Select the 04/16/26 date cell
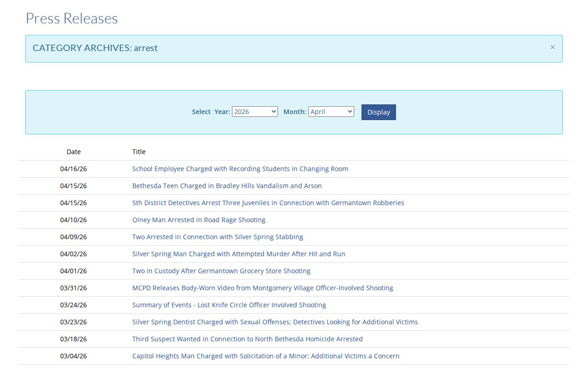This screenshot has height=368, width=588. coord(73,169)
